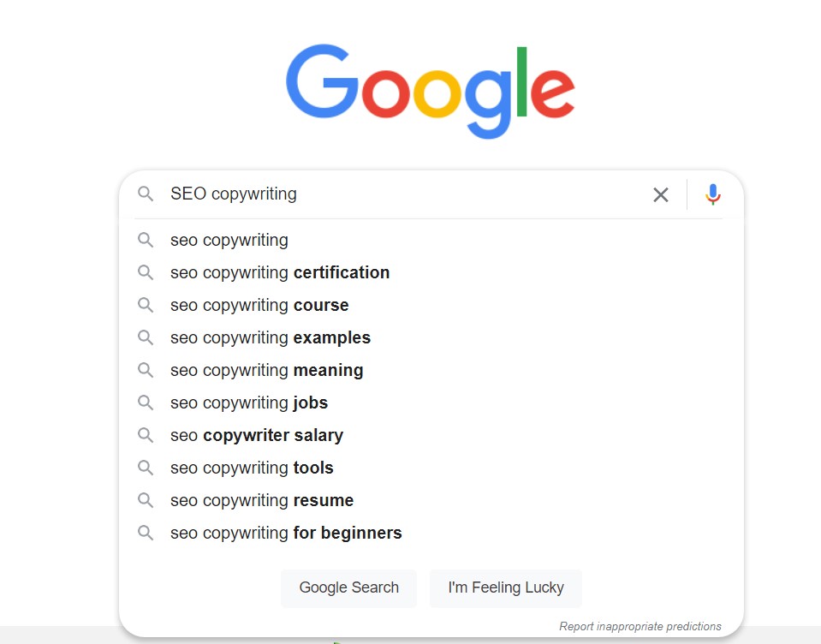Click the search icon beside "seo copywriting for beginners"
This screenshot has width=821, height=644.
tap(146, 533)
